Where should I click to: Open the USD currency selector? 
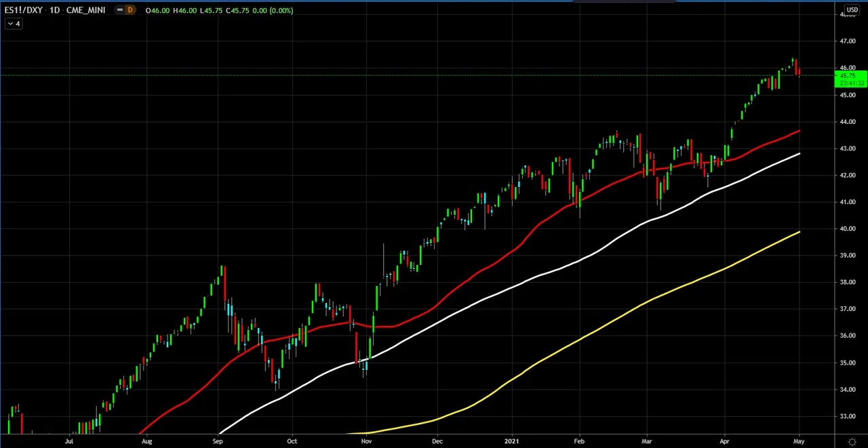[852, 10]
